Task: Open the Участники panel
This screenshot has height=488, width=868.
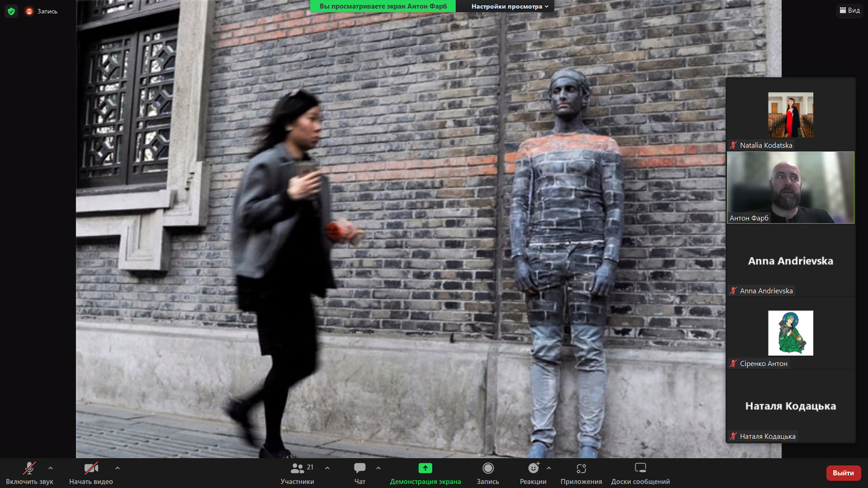Action: click(x=298, y=473)
